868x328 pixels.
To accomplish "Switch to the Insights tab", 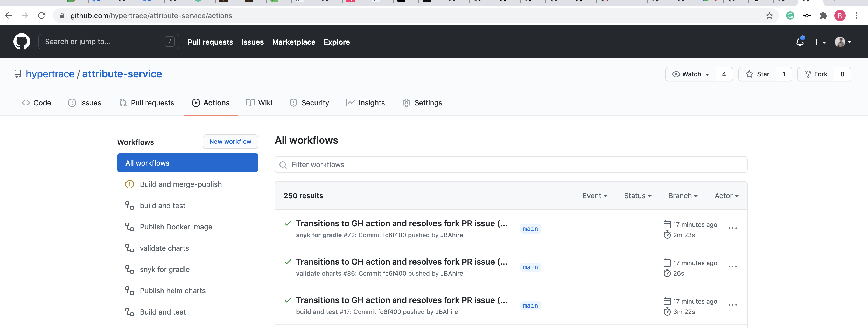I will click(x=366, y=103).
